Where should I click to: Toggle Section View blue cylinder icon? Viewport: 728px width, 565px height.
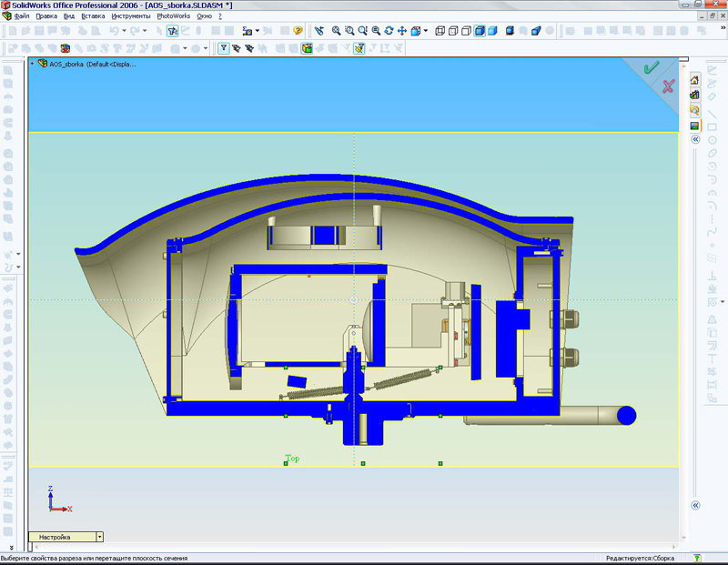536,31
